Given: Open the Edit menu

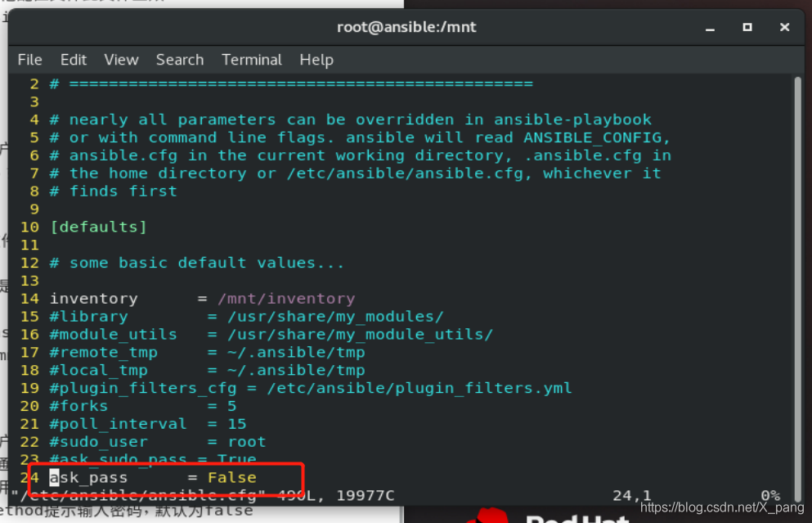Looking at the screenshot, I should [73, 60].
